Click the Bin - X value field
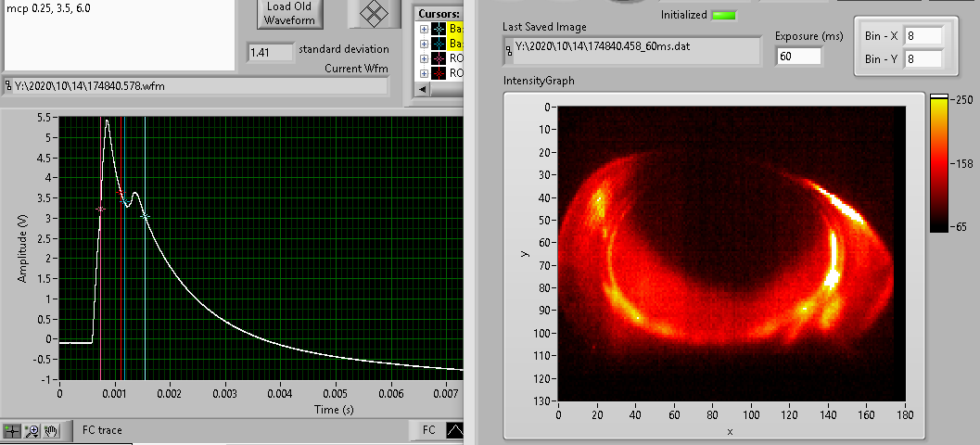 pyautogui.click(x=922, y=36)
